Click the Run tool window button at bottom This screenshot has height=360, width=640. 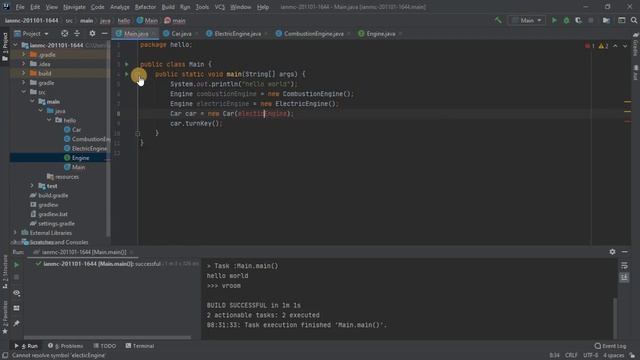[x=26, y=346]
